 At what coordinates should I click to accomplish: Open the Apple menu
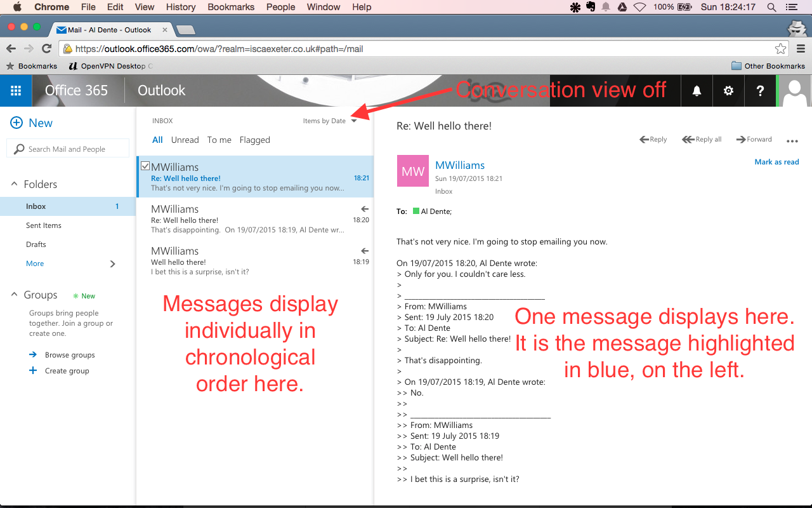click(17, 7)
